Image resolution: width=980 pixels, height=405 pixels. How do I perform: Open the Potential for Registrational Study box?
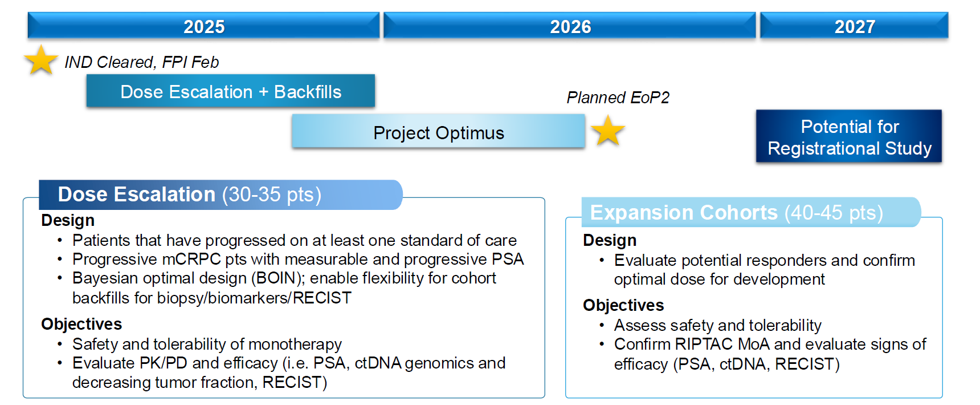click(x=849, y=137)
